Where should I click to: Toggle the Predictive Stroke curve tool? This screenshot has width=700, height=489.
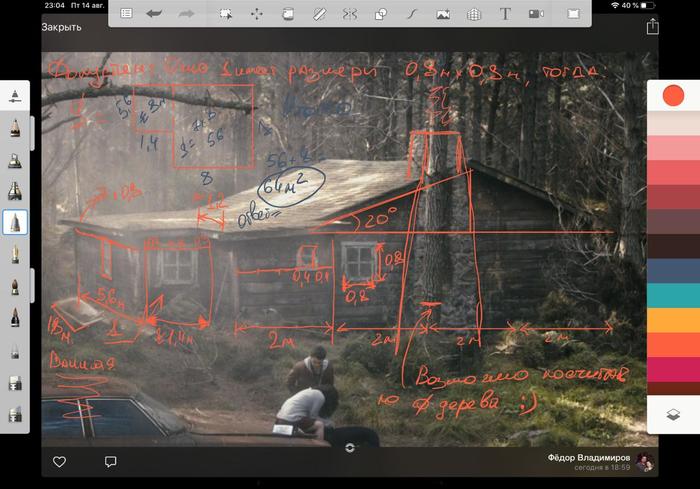click(412, 14)
